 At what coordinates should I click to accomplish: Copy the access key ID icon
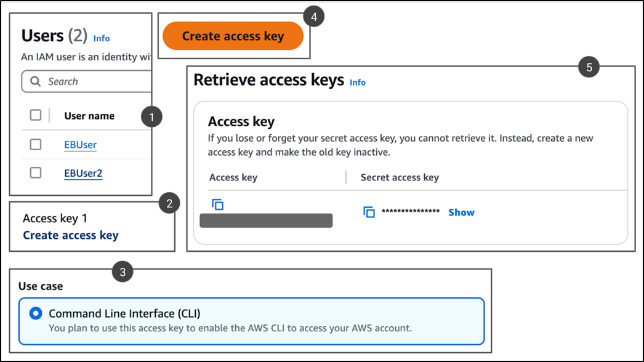pyautogui.click(x=218, y=204)
